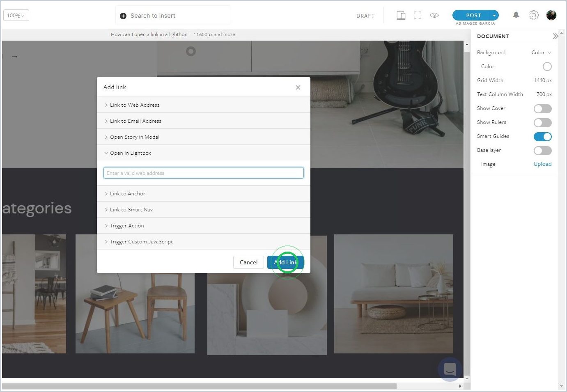Image resolution: width=567 pixels, height=392 pixels.
Task: Open the chat support bubble
Action: (450, 369)
